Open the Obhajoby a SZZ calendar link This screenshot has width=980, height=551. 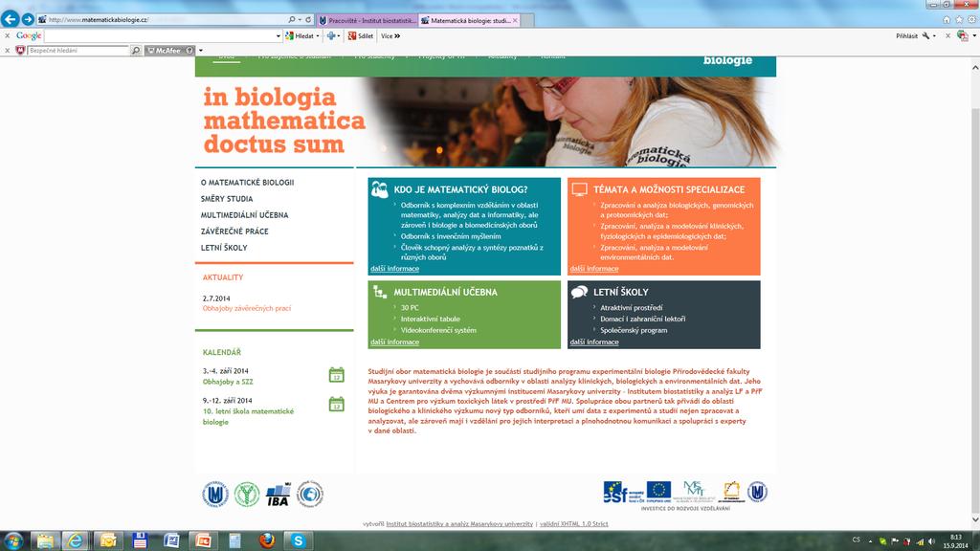pos(228,382)
